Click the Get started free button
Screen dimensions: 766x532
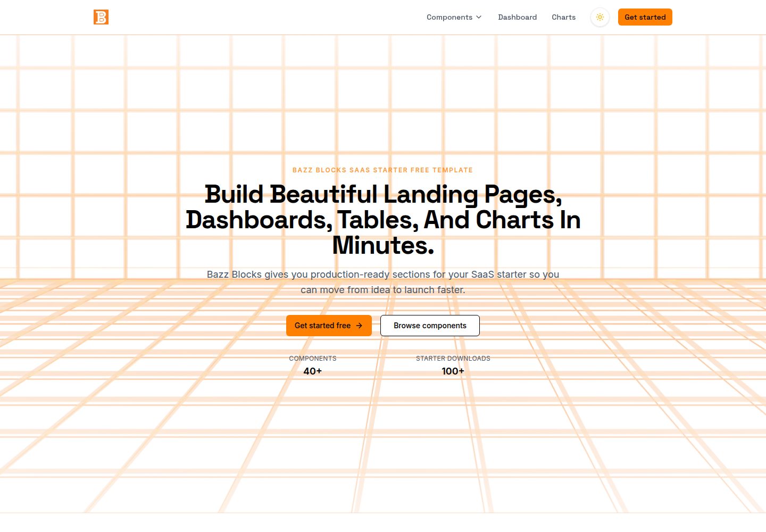(x=329, y=326)
